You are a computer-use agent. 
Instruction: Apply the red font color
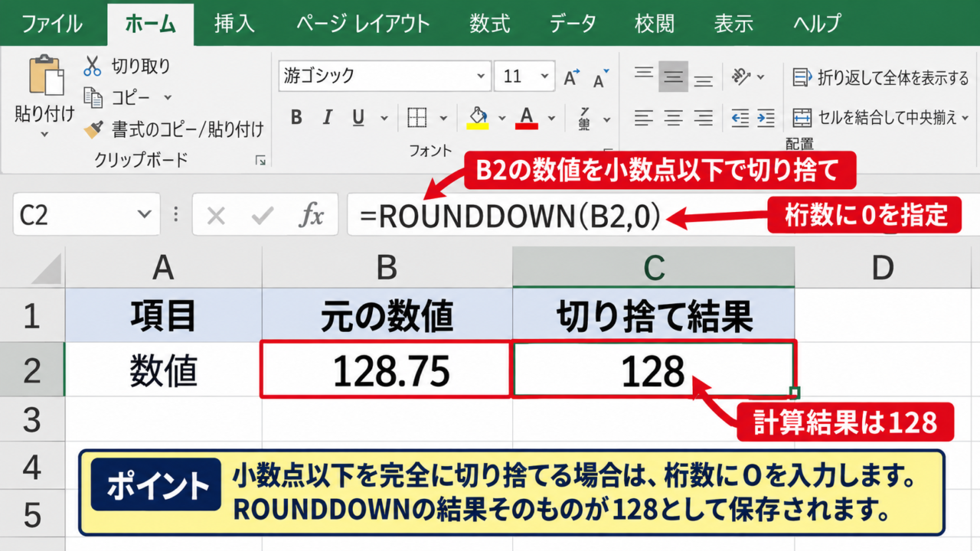pos(526,118)
